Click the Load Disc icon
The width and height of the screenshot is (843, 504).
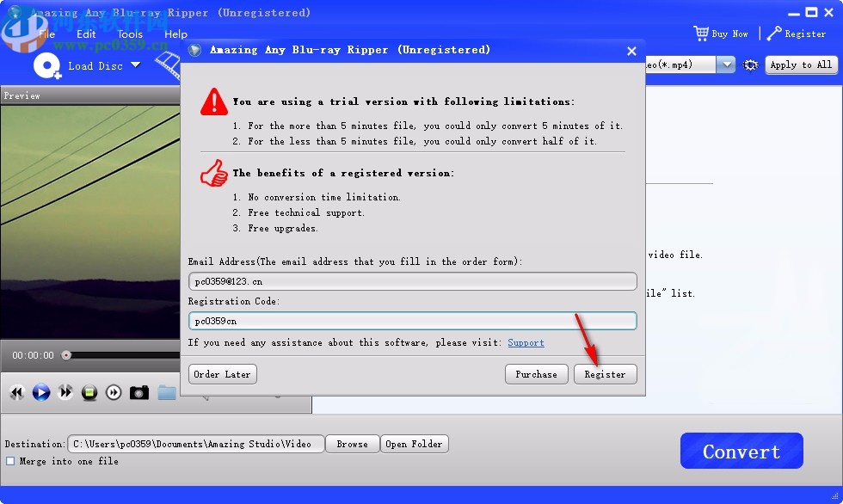click(x=46, y=65)
